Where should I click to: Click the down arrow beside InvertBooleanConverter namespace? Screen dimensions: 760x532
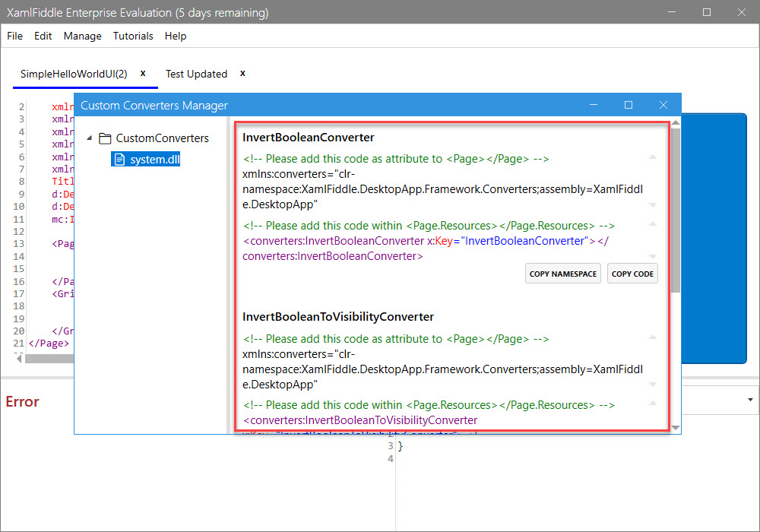click(x=652, y=205)
